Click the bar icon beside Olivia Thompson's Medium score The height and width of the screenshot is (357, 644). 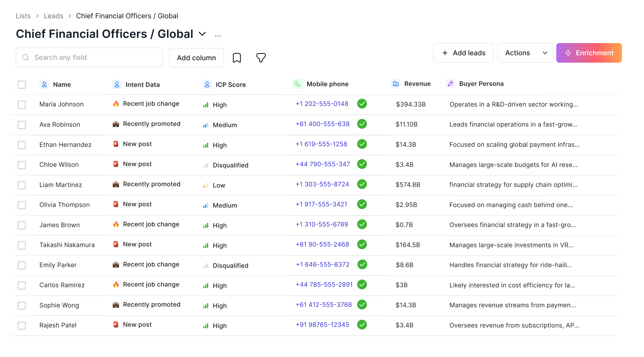pos(206,206)
